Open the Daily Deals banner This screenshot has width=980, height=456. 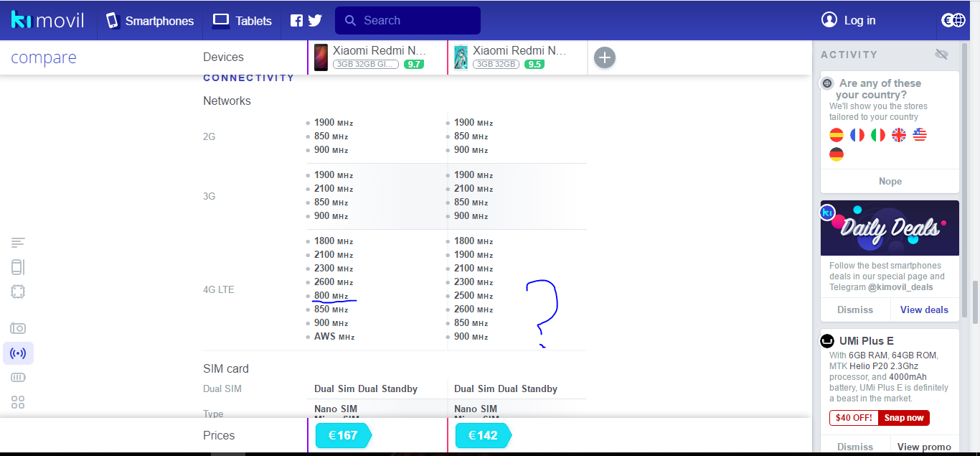click(x=890, y=228)
